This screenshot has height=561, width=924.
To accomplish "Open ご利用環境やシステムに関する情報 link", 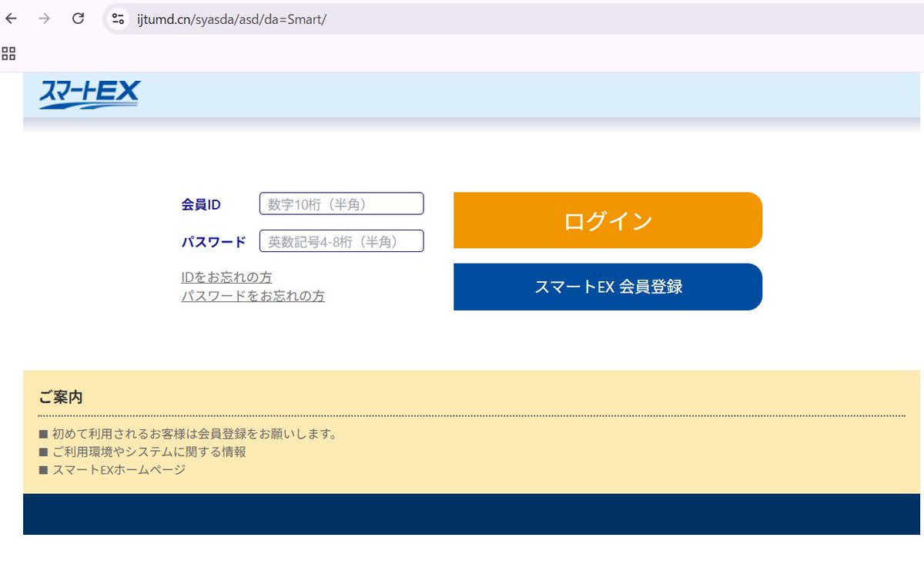I will (149, 452).
